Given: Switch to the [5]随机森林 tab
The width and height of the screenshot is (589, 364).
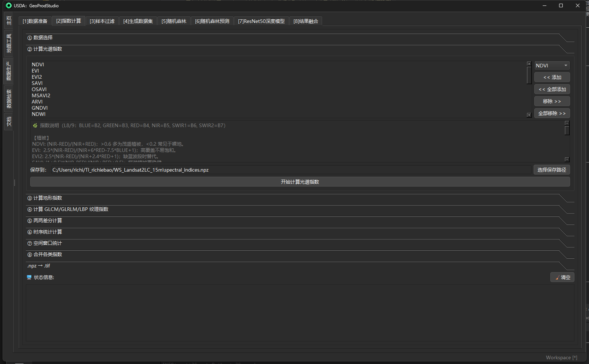Looking at the screenshot, I should tap(174, 21).
